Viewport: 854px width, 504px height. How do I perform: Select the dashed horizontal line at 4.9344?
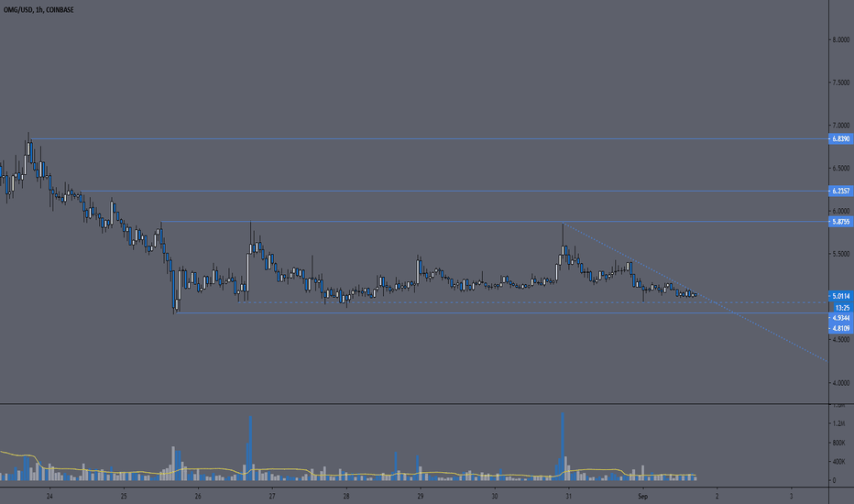click(533, 302)
